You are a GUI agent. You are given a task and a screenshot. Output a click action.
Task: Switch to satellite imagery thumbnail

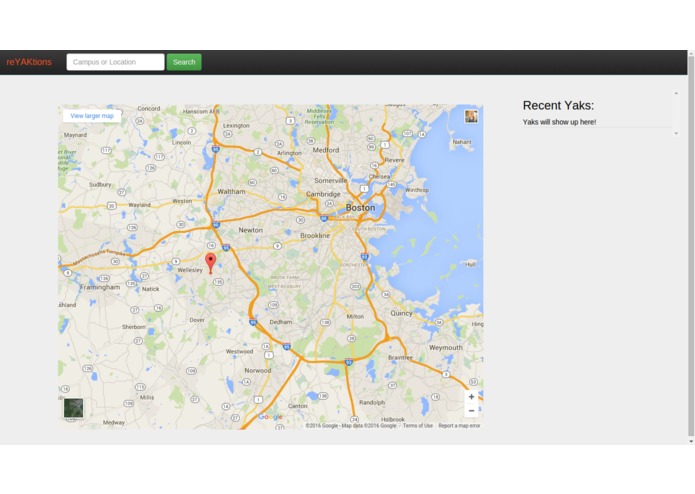73,408
